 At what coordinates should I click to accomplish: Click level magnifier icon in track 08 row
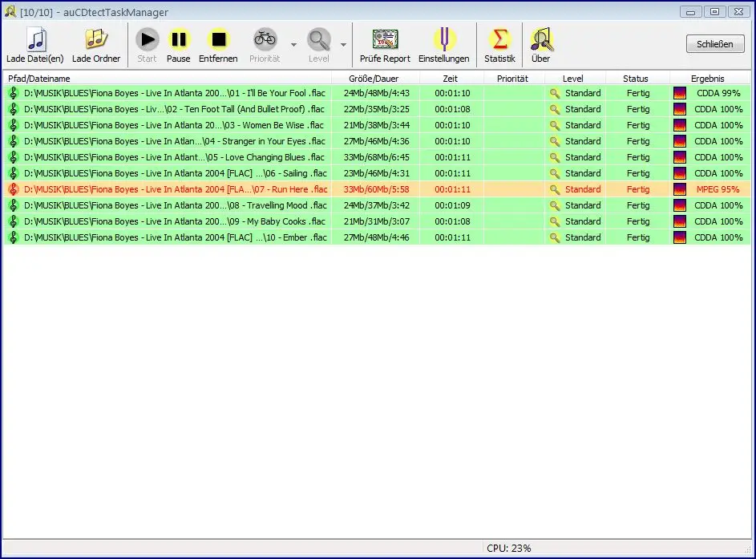point(555,205)
